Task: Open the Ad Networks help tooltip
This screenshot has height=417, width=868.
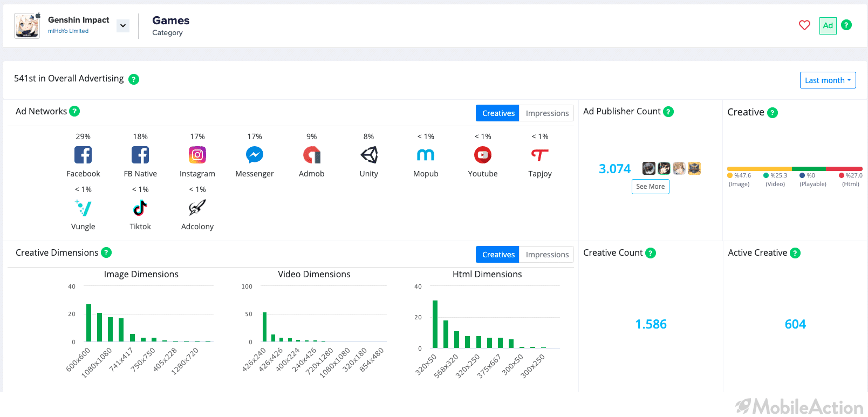Action: point(75,111)
